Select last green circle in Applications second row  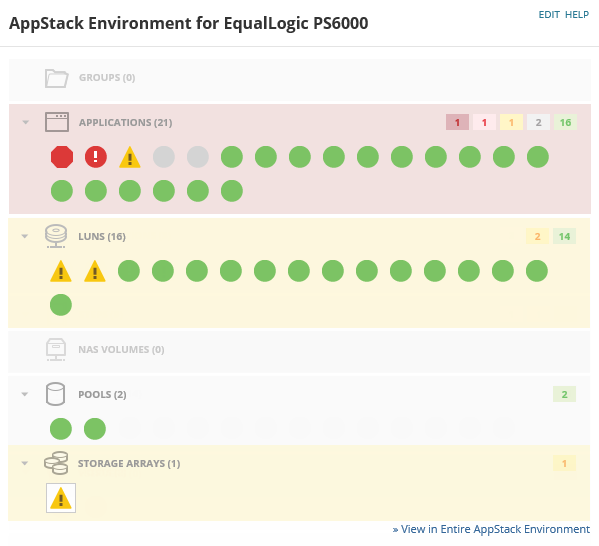[x=232, y=191]
